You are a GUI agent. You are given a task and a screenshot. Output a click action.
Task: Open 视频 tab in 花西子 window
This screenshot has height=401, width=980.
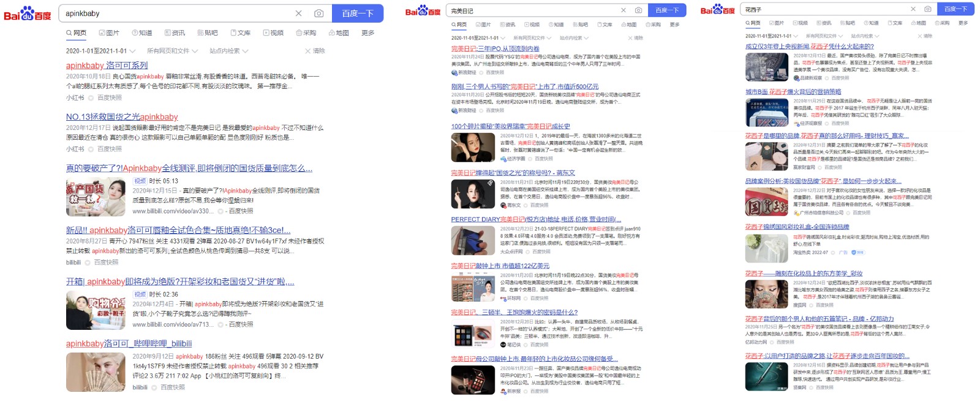[800, 23]
